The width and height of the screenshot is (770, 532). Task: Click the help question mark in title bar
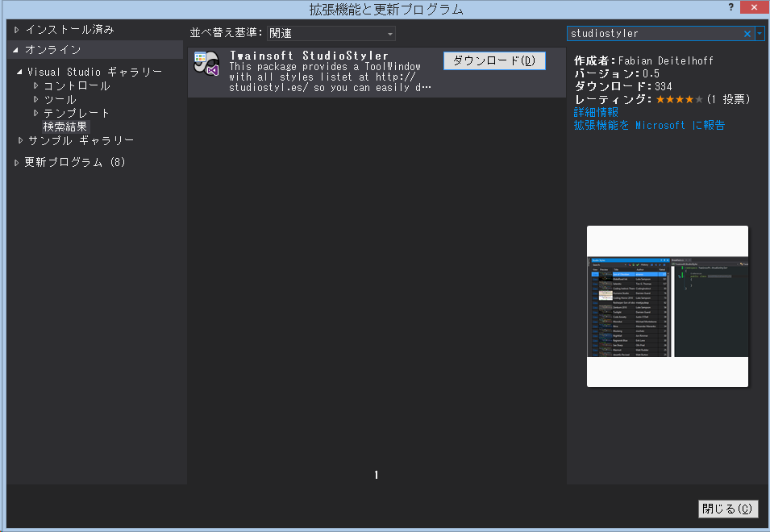pos(730,7)
